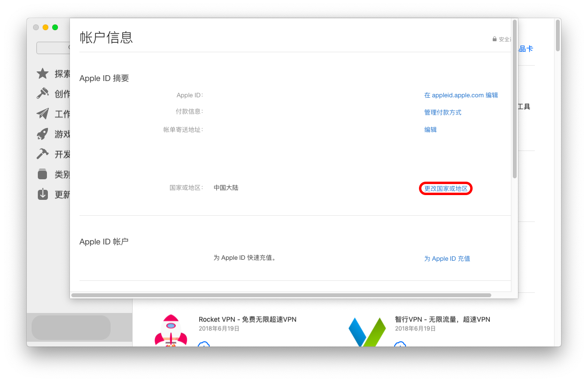Click the account button at sidebar bottom
This screenshot has width=588, height=382.
[x=71, y=328]
